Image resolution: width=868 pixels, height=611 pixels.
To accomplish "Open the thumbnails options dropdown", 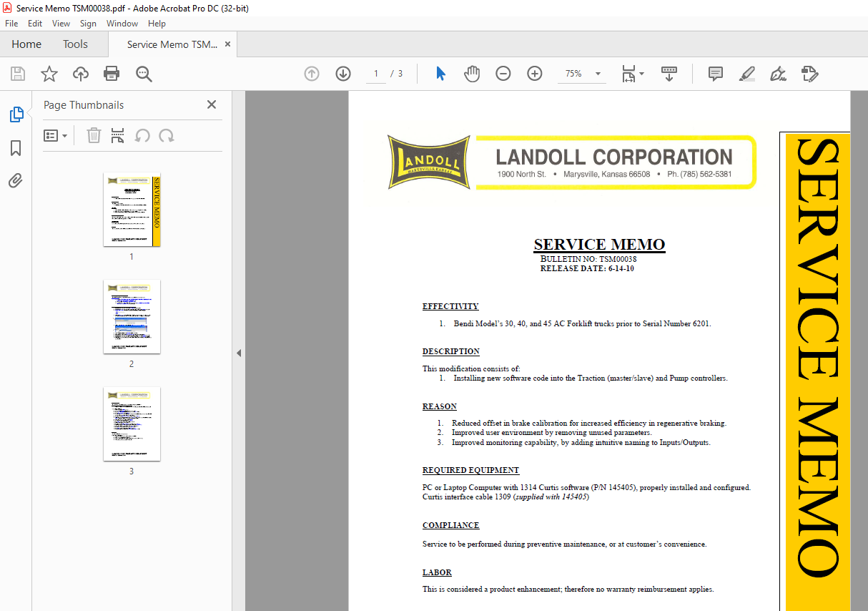I will (x=56, y=135).
